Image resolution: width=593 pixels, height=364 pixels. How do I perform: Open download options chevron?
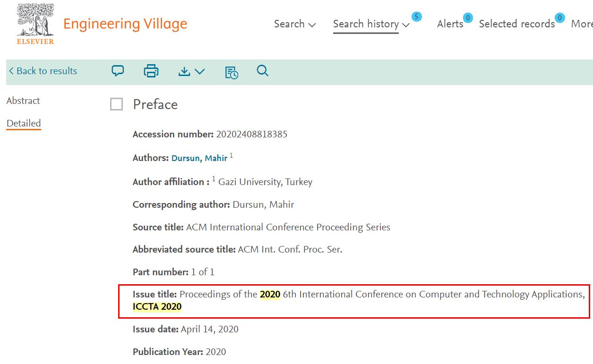tap(200, 72)
